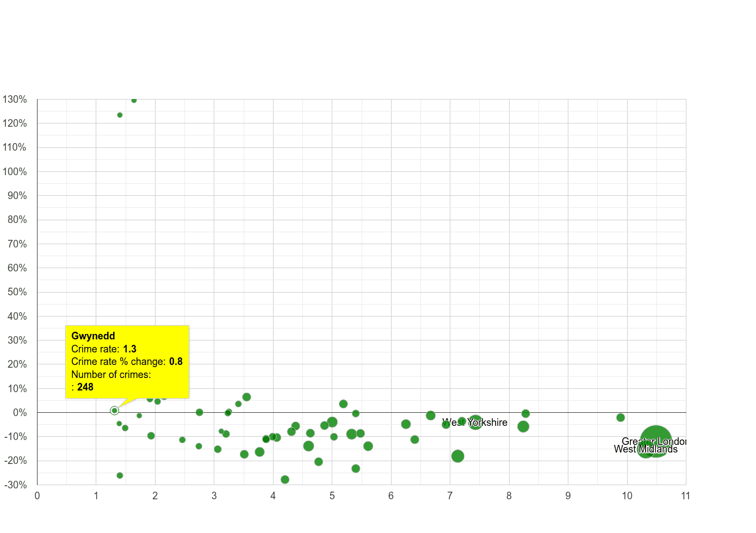756x533 pixels.
Task: Click the '0%' y-axis label
Action: (20, 413)
